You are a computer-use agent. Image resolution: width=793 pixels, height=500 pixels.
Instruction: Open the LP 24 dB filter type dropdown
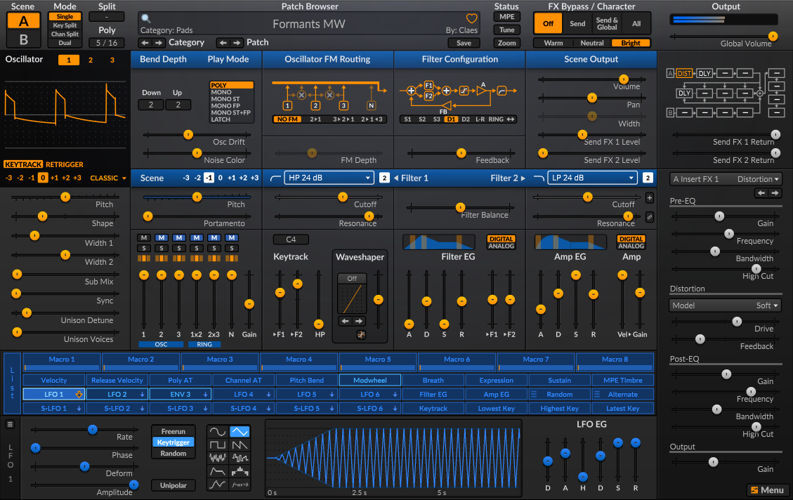pyautogui.click(x=592, y=178)
